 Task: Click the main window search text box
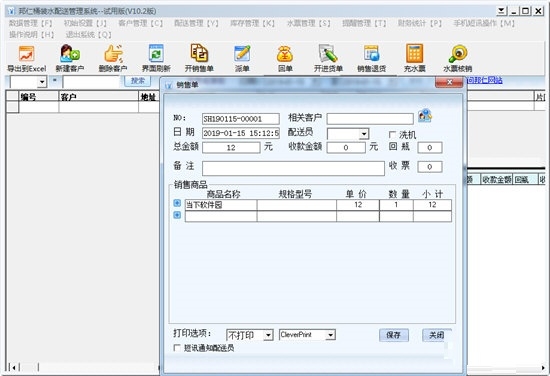click(92, 82)
